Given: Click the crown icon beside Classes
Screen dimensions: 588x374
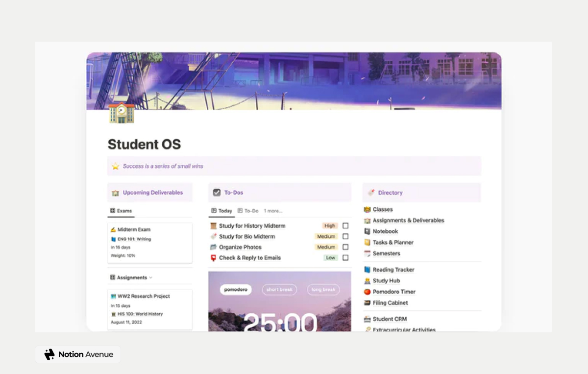Looking at the screenshot, I should [368, 209].
